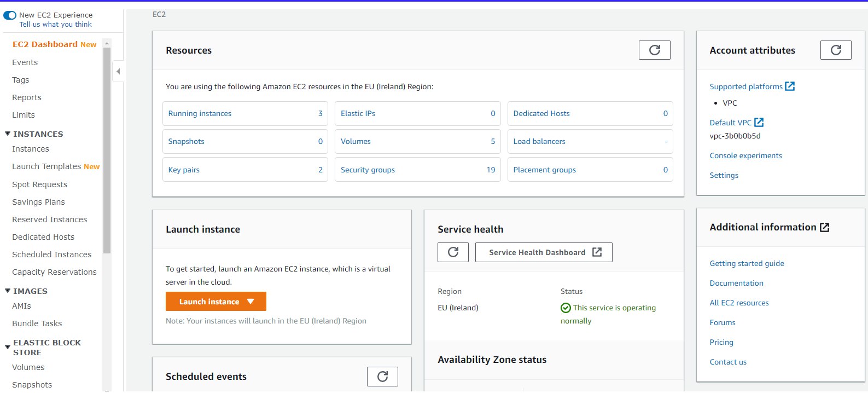The width and height of the screenshot is (868, 393).
Task: Open the Launch instance dropdown arrow
Action: (251, 302)
